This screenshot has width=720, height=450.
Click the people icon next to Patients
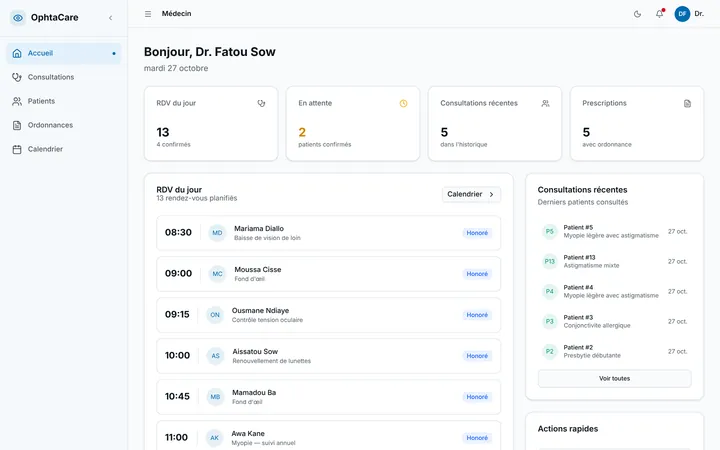[x=17, y=101]
